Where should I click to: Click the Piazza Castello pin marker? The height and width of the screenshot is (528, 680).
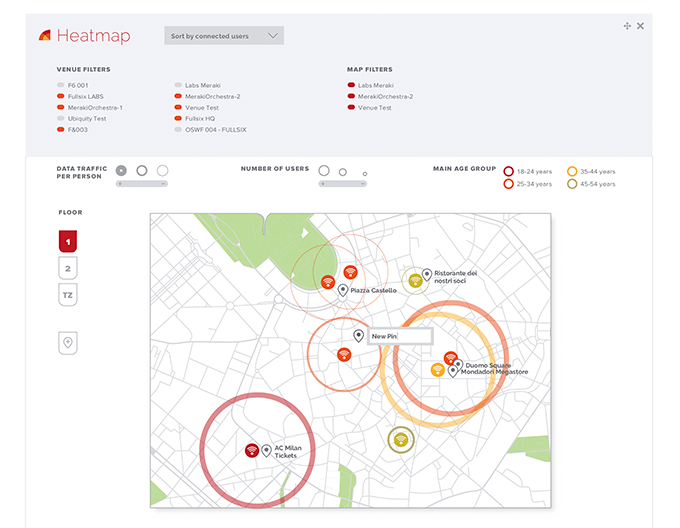pos(343,290)
